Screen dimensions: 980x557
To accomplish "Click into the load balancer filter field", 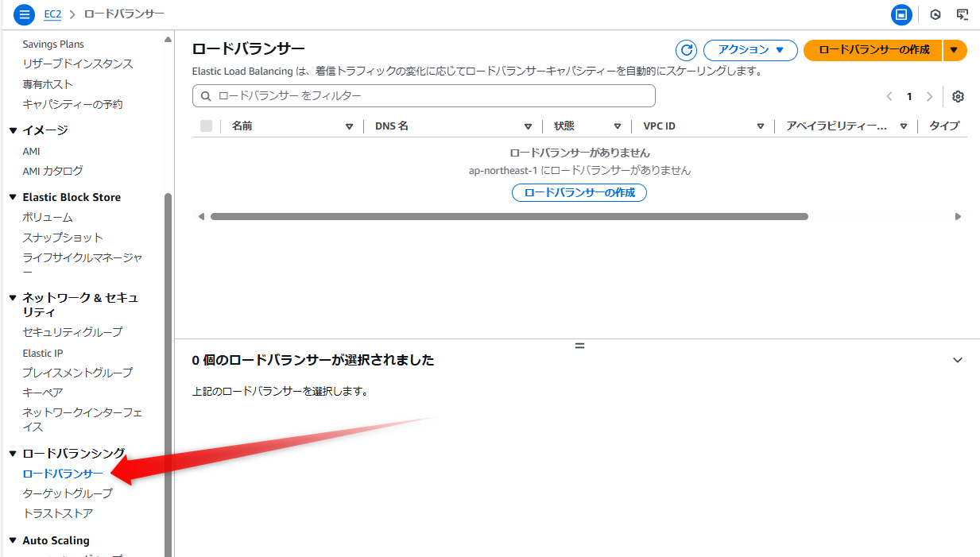I will coord(424,96).
